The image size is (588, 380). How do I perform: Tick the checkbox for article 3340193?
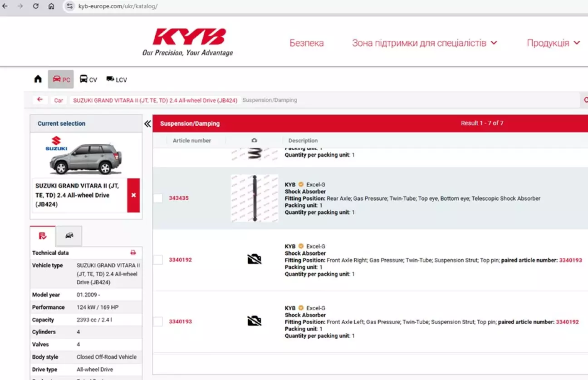click(x=158, y=321)
